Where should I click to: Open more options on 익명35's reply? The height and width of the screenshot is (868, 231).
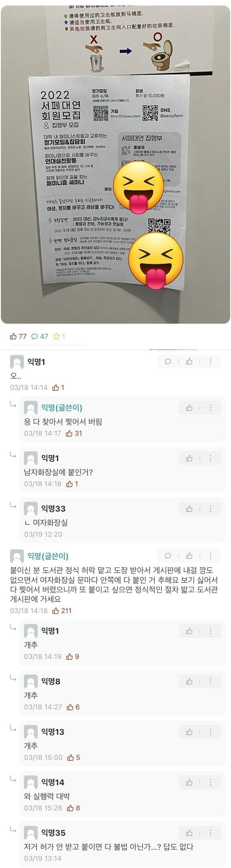tap(211, 833)
